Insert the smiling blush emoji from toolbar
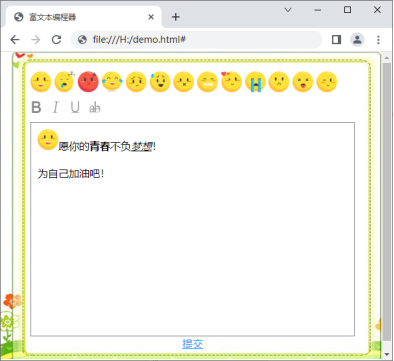The image size is (394, 361). pos(41,82)
